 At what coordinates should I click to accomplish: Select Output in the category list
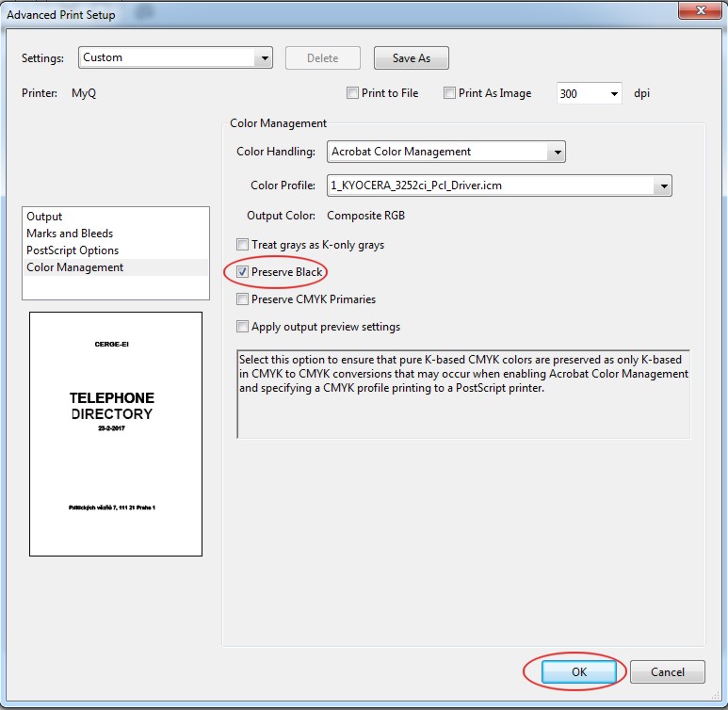44,217
